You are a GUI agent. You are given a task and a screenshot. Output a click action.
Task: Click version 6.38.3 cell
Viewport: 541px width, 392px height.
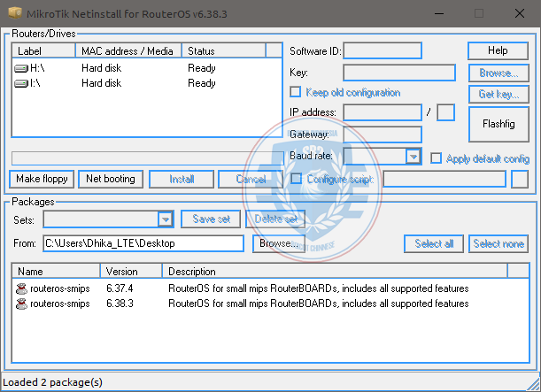(x=120, y=304)
